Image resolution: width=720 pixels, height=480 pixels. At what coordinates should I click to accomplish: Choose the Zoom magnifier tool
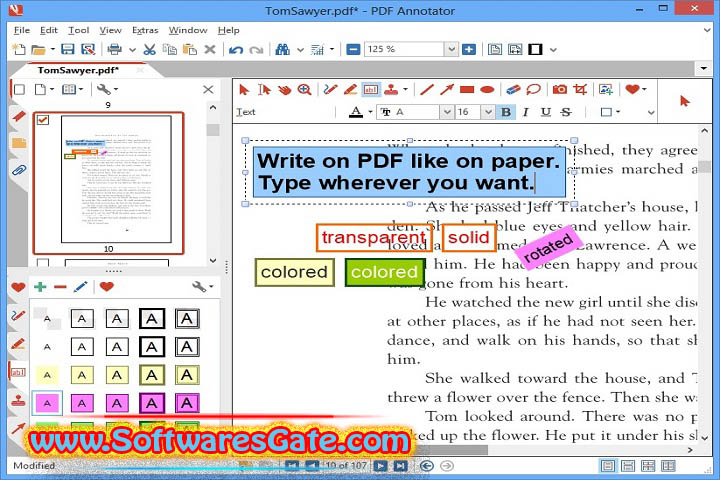[304, 90]
